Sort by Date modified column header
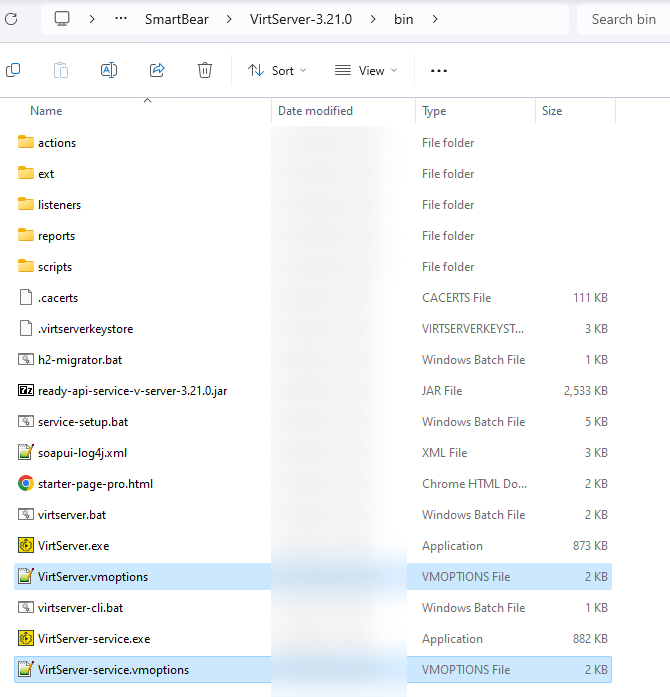 click(x=315, y=111)
